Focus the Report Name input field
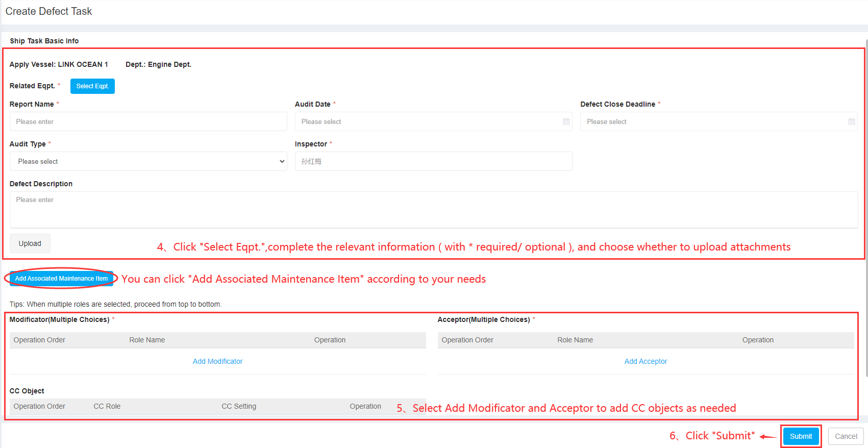This screenshot has width=868, height=448. click(148, 121)
